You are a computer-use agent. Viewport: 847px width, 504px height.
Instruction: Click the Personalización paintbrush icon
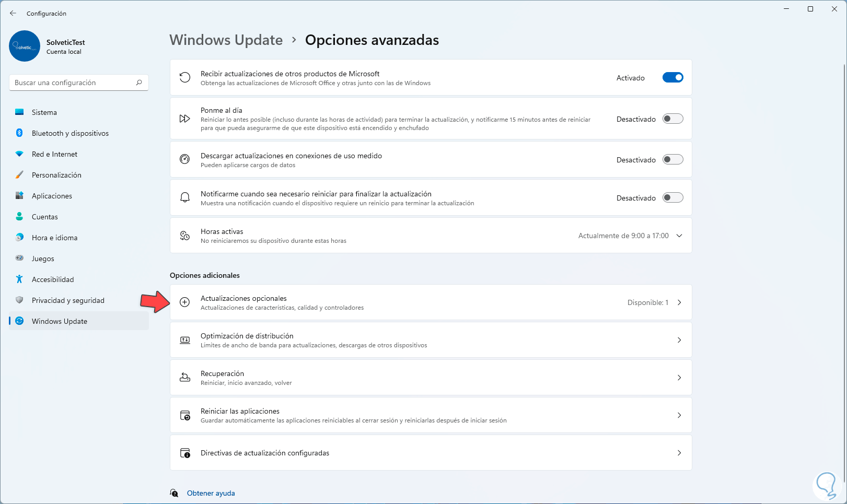pos(19,175)
